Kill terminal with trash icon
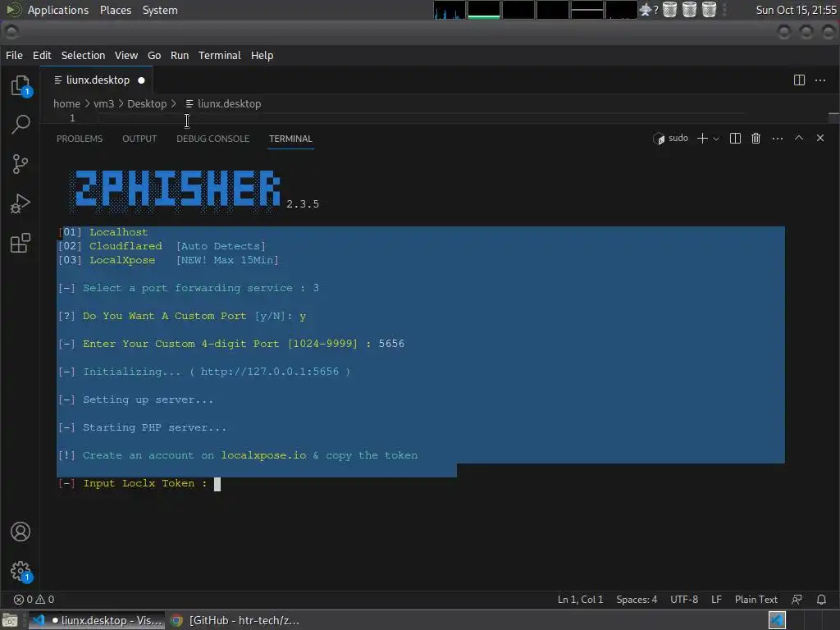 pyautogui.click(x=756, y=138)
